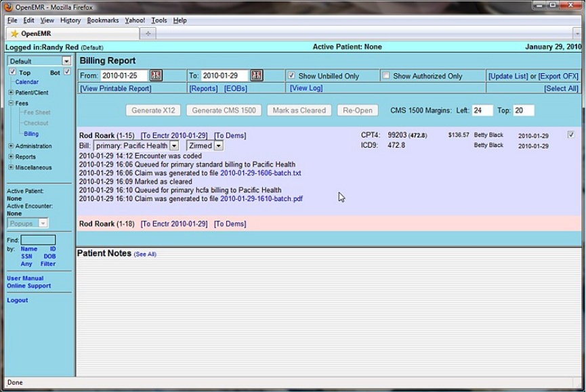
Task: Open the 2010-01-29-1606-batch.txt file link
Action: click(261, 173)
